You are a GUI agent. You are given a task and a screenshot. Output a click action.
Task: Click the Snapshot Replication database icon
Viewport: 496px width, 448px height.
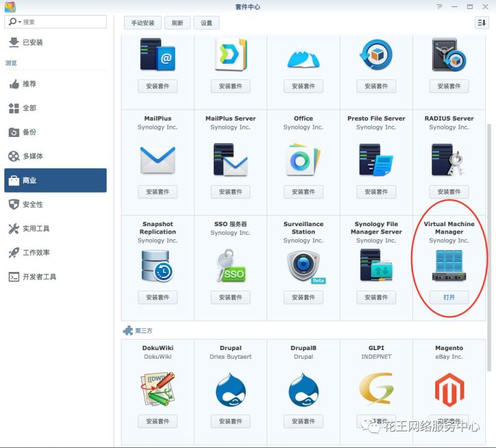coord(157,265)
